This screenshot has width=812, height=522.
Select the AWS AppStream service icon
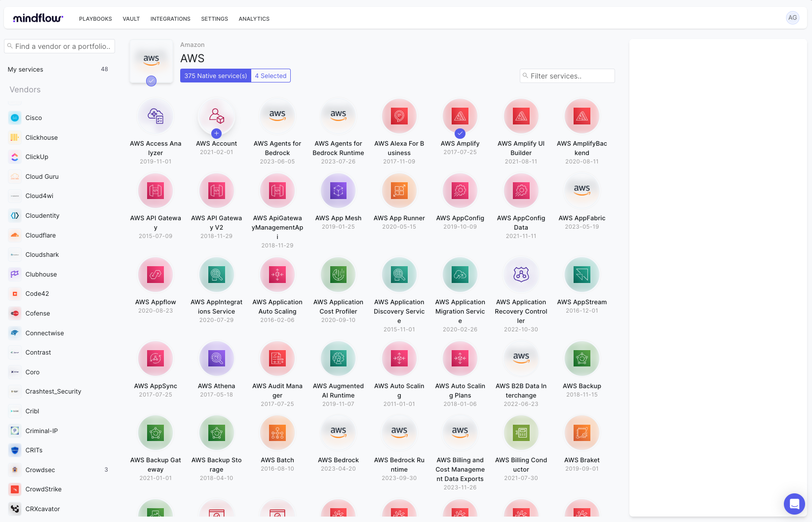[582, 275]
